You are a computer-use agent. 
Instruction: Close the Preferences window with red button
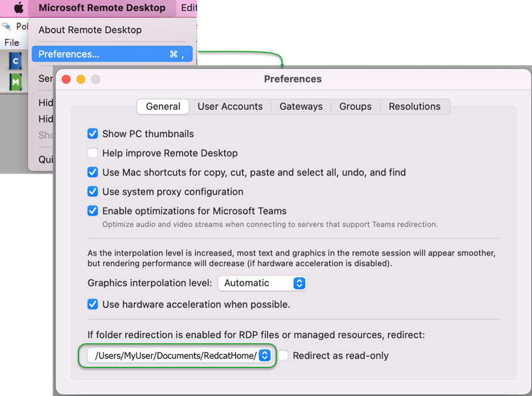66,79
